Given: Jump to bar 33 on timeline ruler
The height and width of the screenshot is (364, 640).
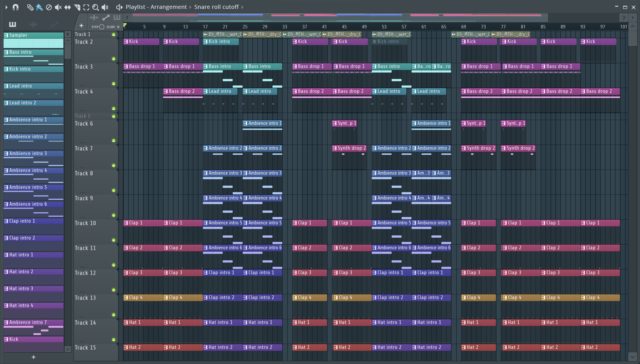Looking at the screenshot, I should 285,27.
